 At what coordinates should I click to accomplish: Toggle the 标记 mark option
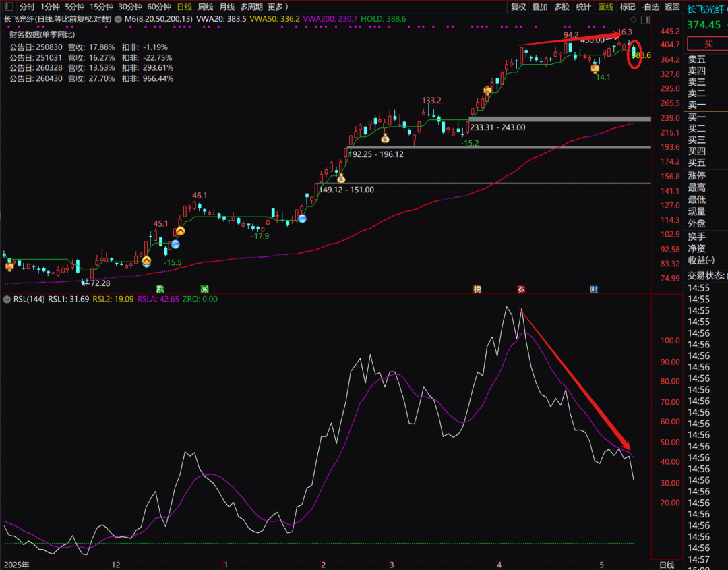point(628,7)
